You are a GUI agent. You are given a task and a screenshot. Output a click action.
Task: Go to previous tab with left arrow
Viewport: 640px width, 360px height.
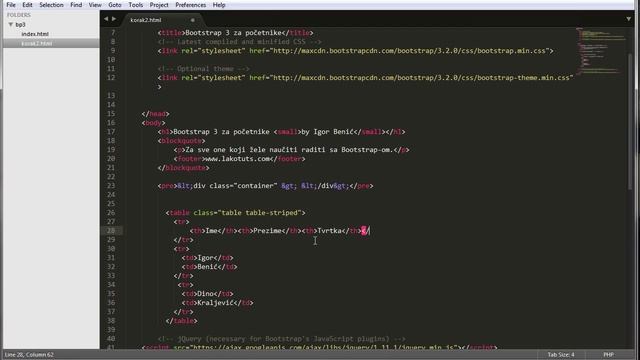[106, 19]
